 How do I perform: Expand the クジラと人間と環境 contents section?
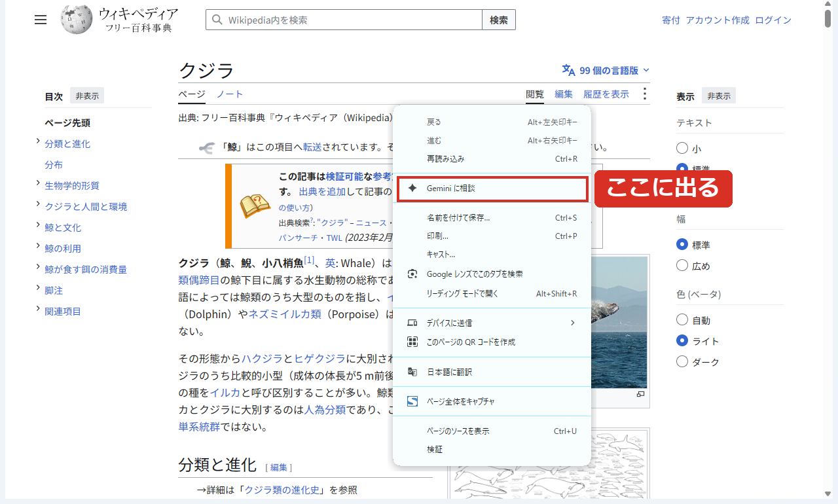39,204
